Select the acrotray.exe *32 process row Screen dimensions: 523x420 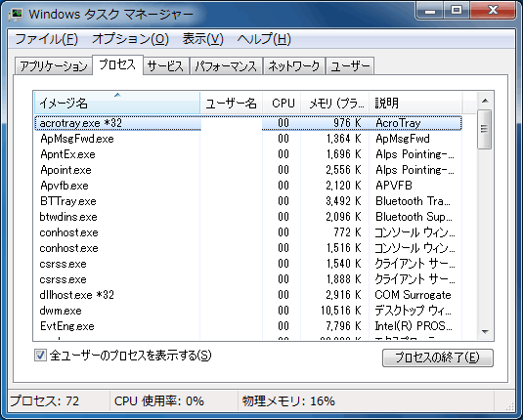coord(248,123)
